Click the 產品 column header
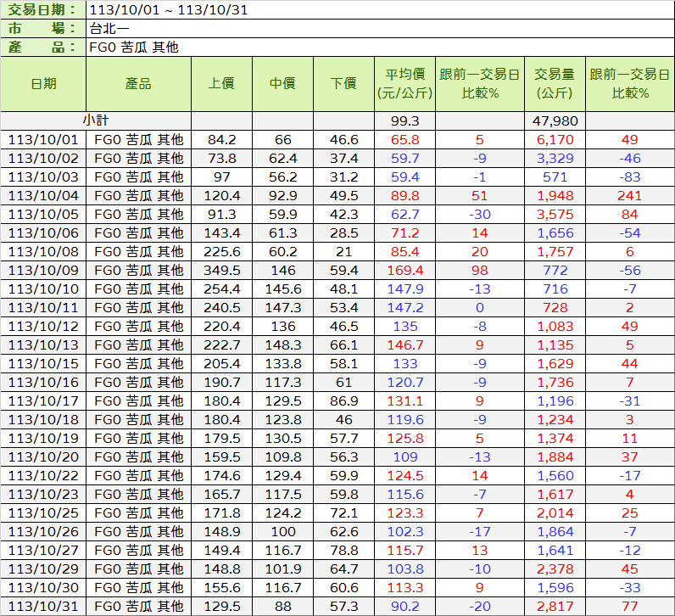The image size is (675, 616). tap(138, 83)
